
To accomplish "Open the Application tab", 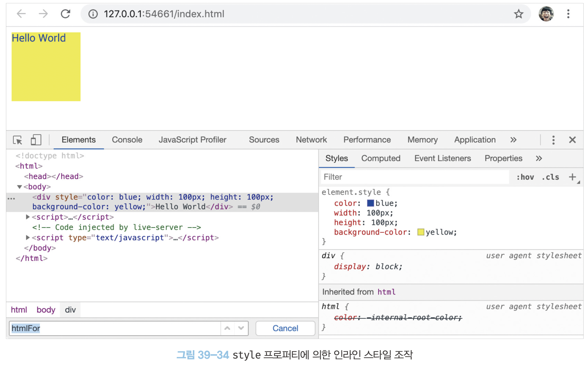I will tap(475, 140).
